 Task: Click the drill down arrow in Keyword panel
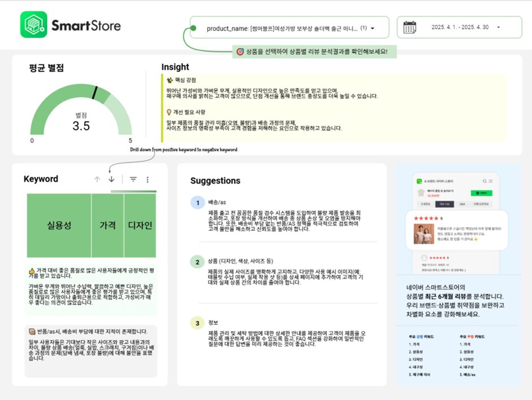tap(111, 179)
